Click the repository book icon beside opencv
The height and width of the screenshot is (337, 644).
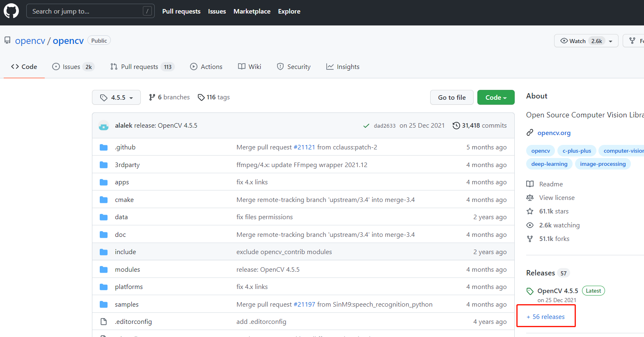7,41
